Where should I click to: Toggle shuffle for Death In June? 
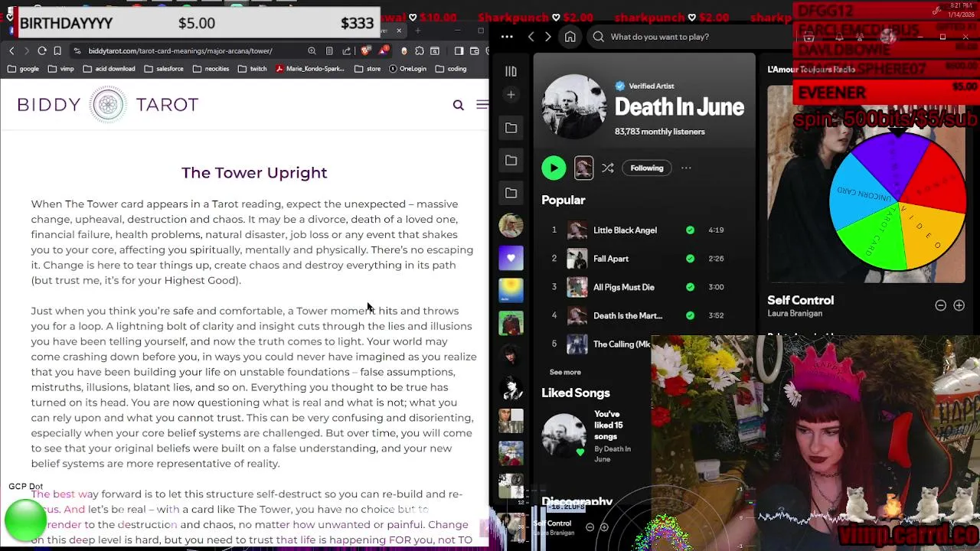(608, 168)
